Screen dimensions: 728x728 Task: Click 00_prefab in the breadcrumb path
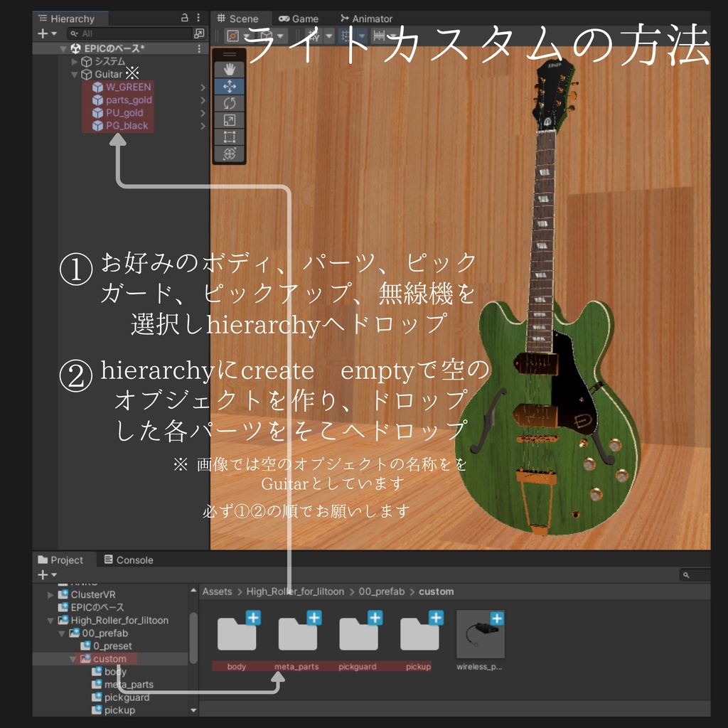tap(382, 591)
